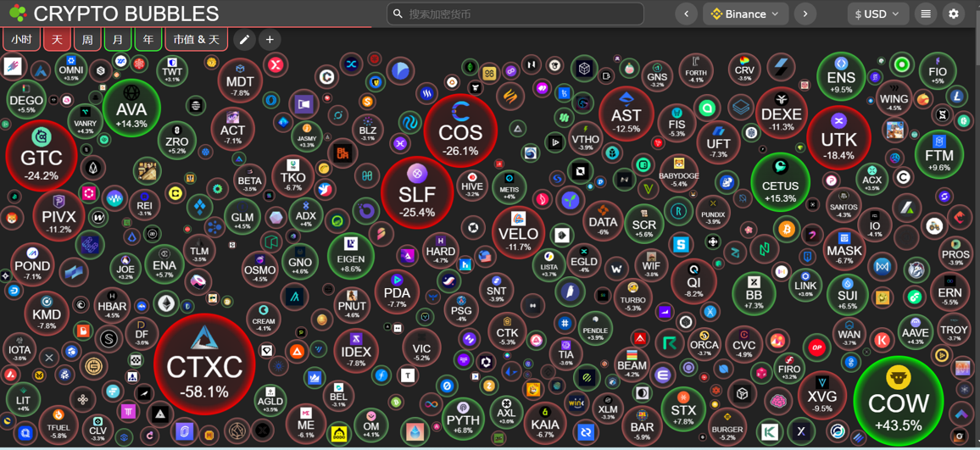
Task: Add a new chart with plus icon
Action: coord(270,39)
